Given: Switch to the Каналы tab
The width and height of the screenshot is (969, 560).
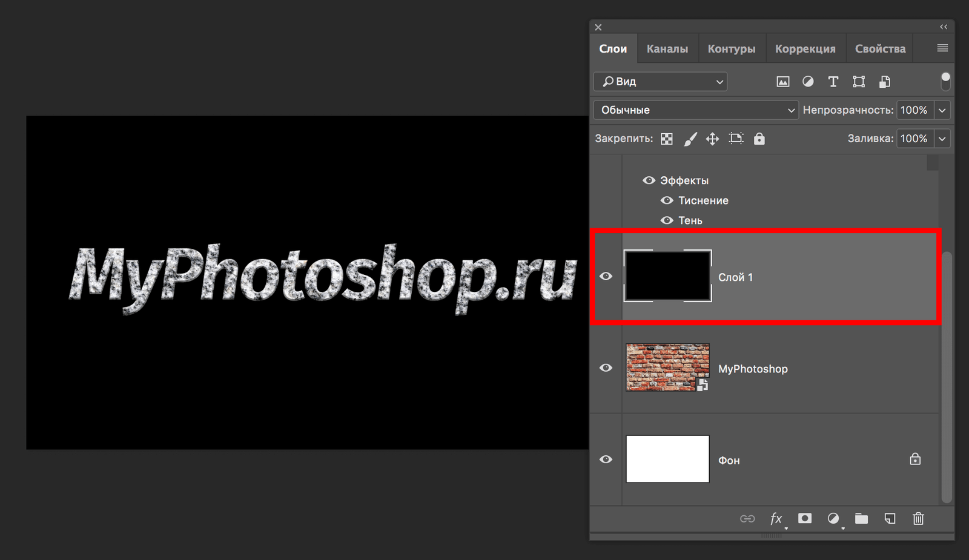Looking at the screenshot, I should tap(667, 48).
